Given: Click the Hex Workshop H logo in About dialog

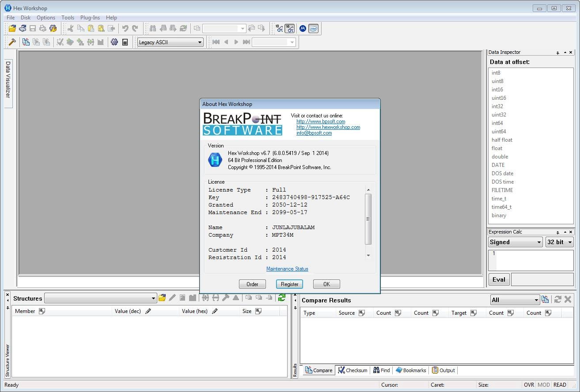Looking at the screenshot, I should click(215, 159).
